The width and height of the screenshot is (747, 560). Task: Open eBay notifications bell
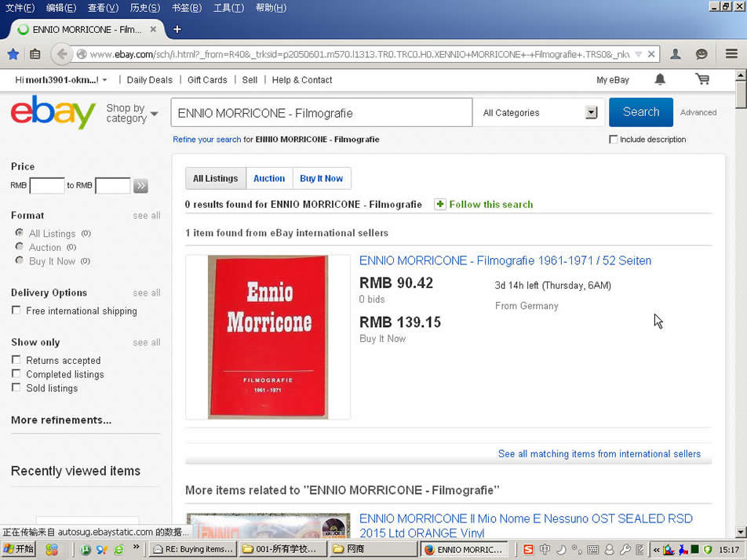[x=660, y=79]
